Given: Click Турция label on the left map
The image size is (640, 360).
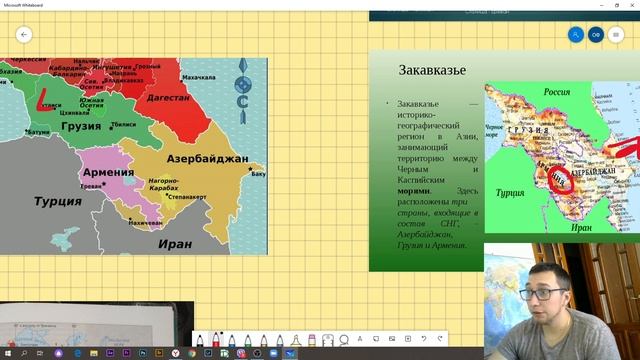Looking at the screenshot, I should 58,201.
